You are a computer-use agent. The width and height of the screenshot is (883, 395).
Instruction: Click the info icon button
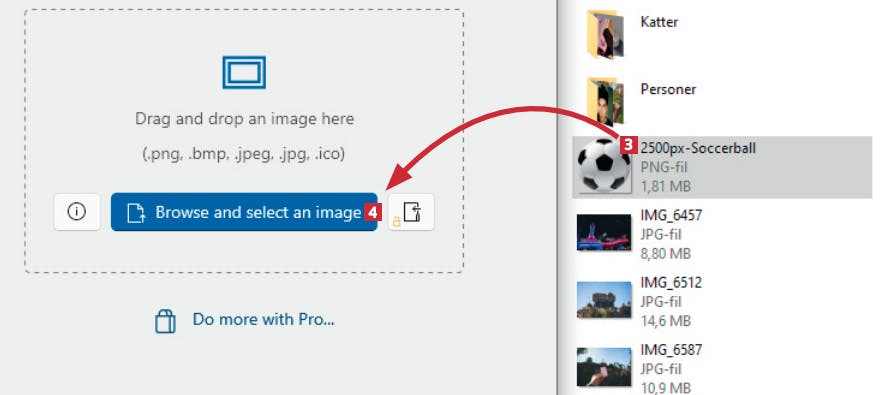[77, 212]
